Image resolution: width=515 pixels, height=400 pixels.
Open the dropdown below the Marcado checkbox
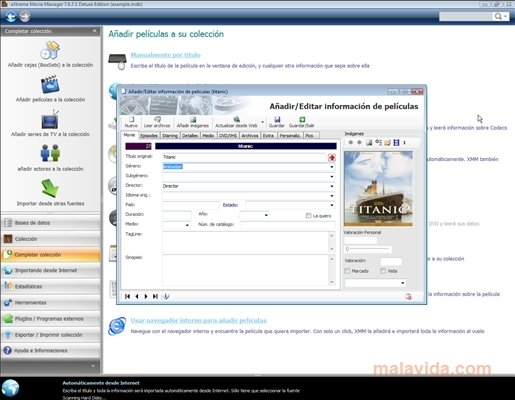click(x=403, y=283)
